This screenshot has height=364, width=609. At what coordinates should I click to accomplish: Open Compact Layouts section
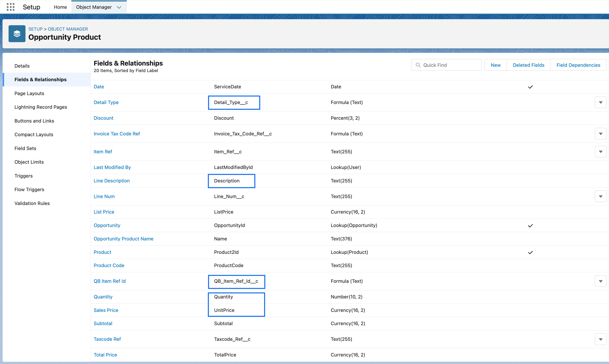click(x=34, y=135)
